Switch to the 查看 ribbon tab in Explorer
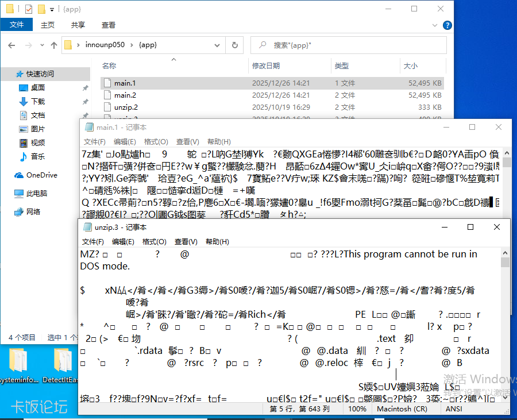The height and width of the screenshot is (420, 517). 109,25
